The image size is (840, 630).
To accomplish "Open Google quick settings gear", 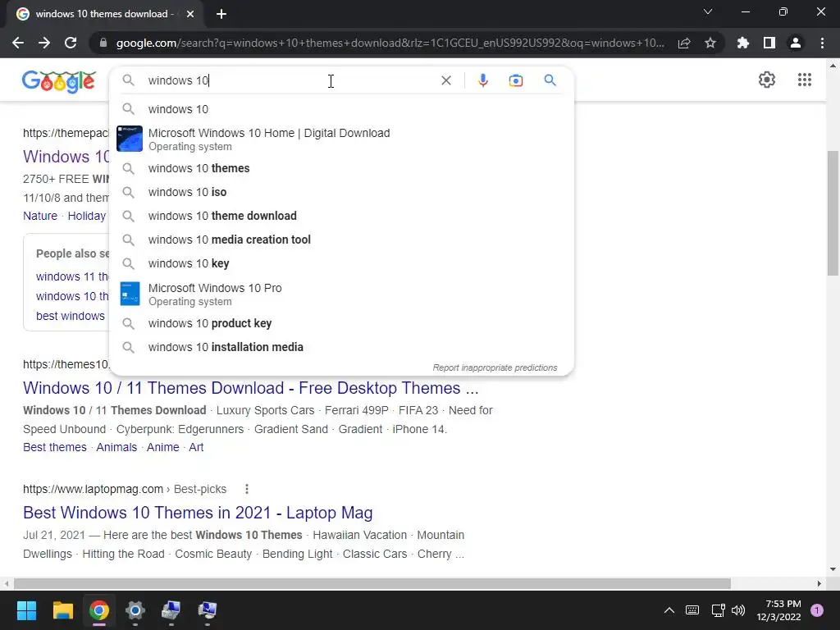I will tap(767, 80).
